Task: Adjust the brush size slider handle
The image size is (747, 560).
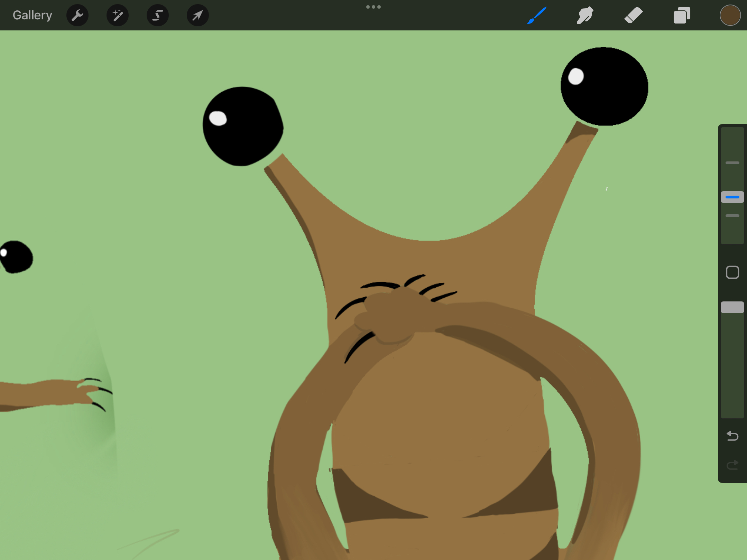Action: coord(732,197)
